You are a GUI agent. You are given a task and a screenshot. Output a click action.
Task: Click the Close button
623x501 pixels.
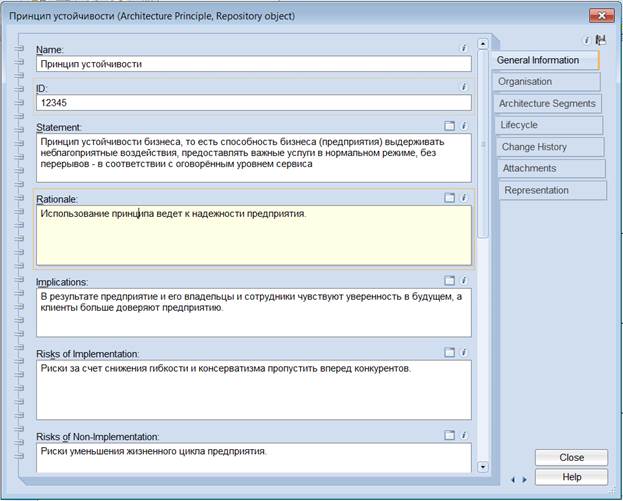571,458
